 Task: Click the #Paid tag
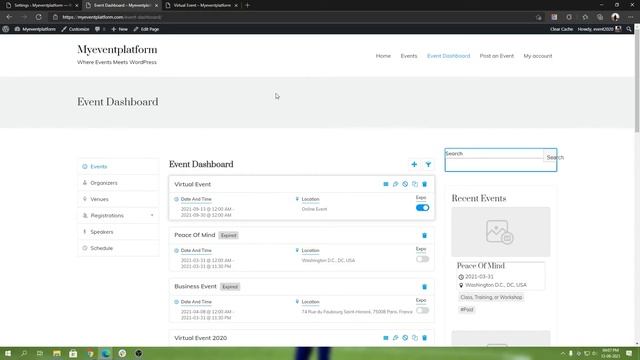467,309
